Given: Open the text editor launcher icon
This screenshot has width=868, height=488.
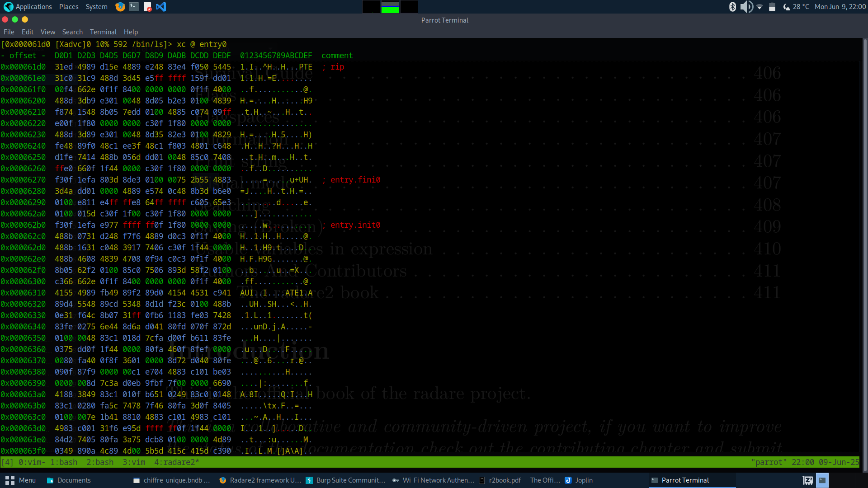Looking at the screenshot, I should point(147,7).
